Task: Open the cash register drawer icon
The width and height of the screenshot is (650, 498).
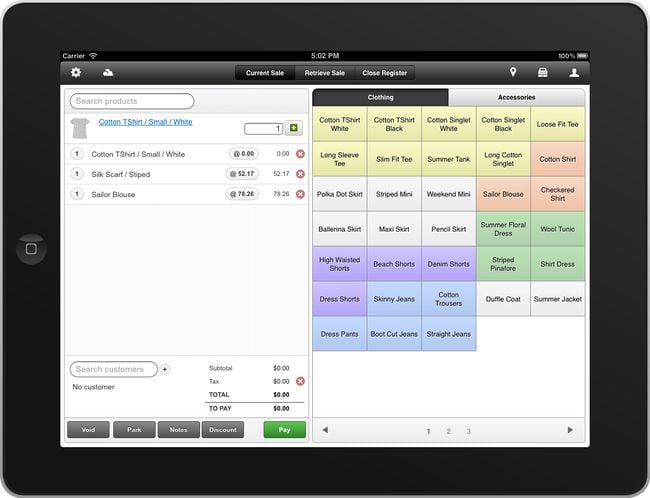Action: (543, 73)
